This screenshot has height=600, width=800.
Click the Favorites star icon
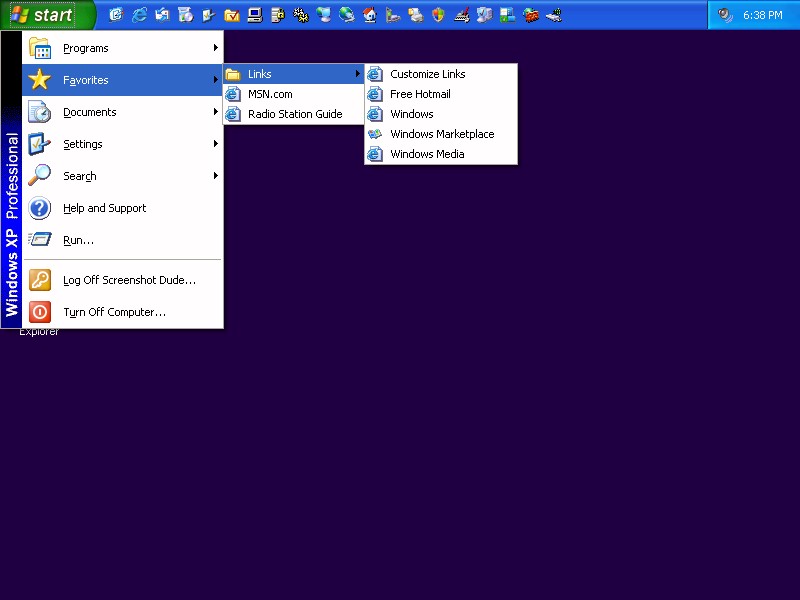click(39, 80)
